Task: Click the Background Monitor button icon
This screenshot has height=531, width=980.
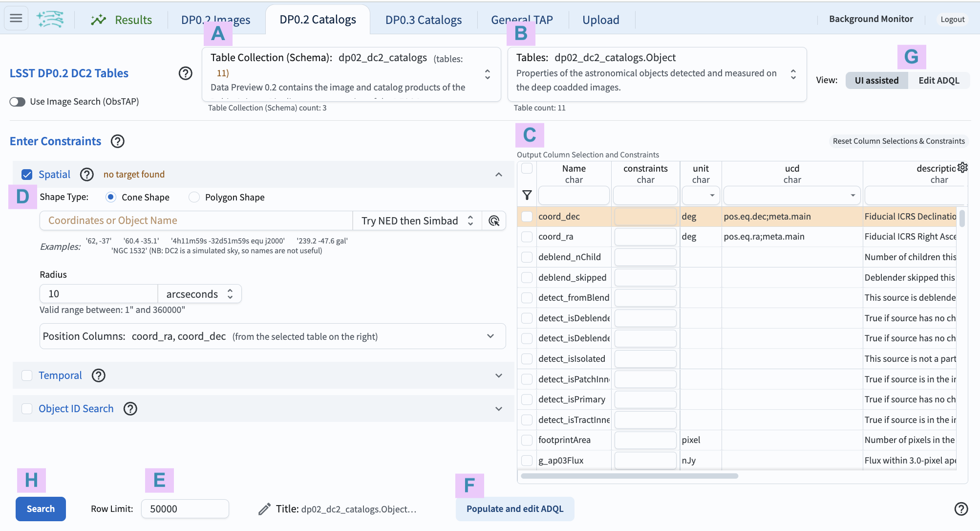Action: coord(871,19)
